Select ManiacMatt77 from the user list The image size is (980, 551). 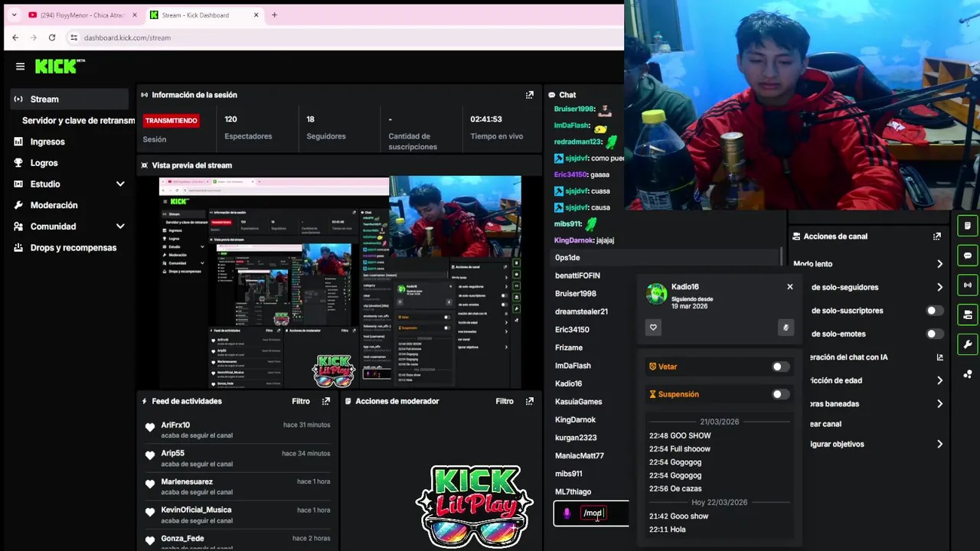tap(580, 455)
